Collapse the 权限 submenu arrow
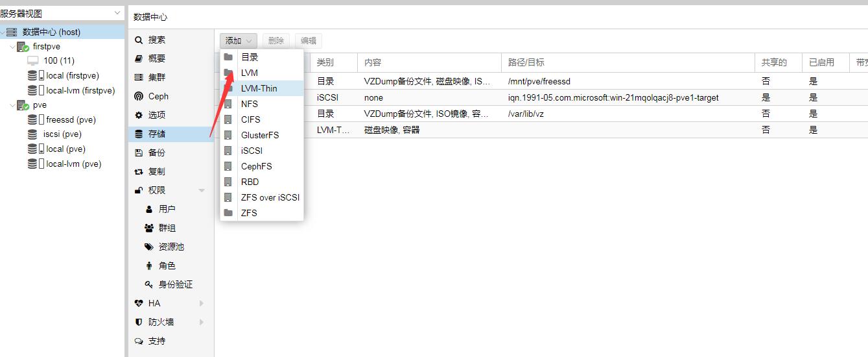Image resolution: width=868 pixels, height=357 pixels. pyautogui.click(x=202, y=191)
